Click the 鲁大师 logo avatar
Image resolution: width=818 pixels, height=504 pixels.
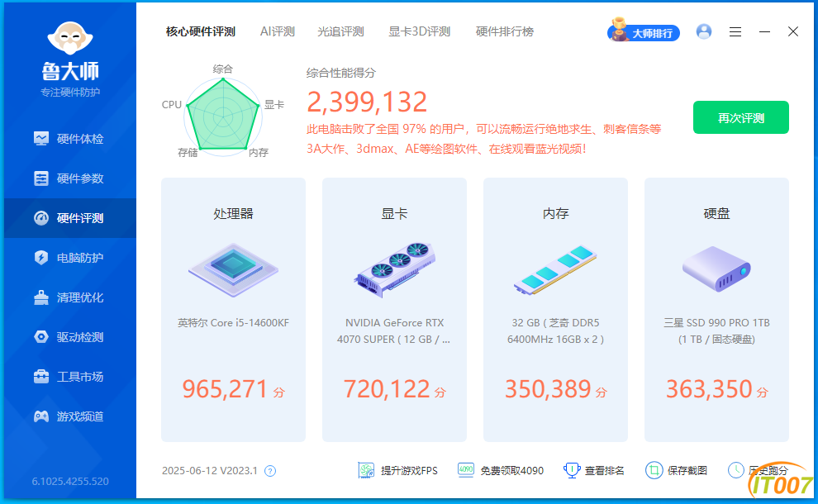pyautogui.click(x=70, y=38)
